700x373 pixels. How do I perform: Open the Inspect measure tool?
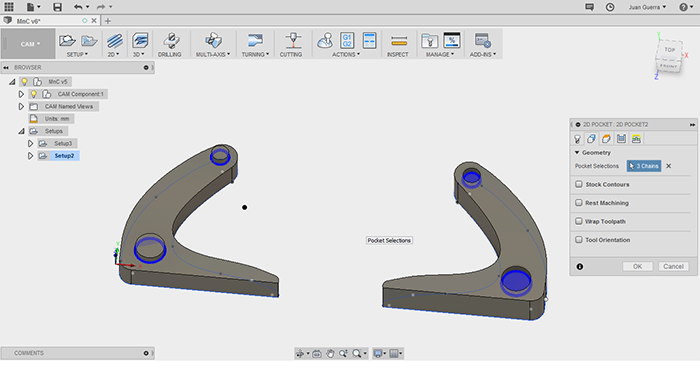point(399,41)
